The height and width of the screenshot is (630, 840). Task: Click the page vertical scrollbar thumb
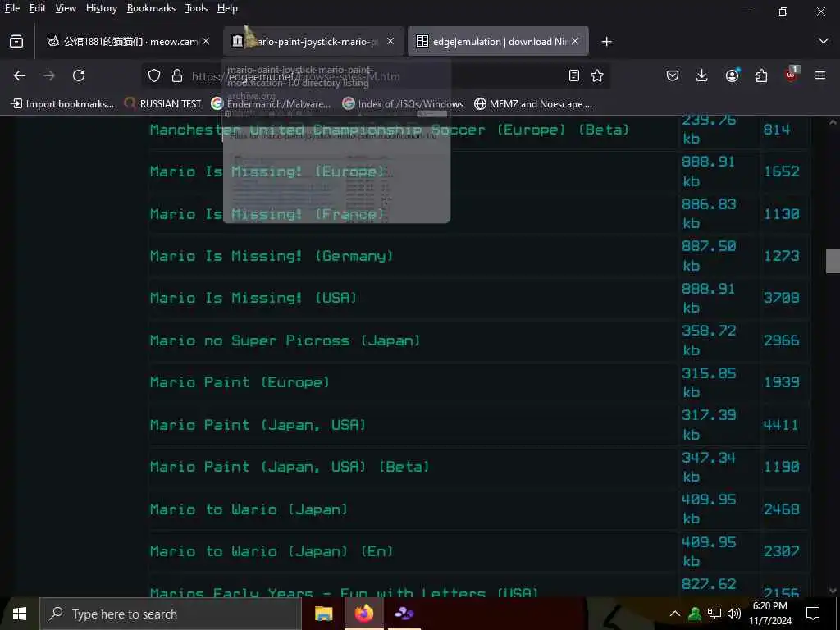click(x=833, y=262)
